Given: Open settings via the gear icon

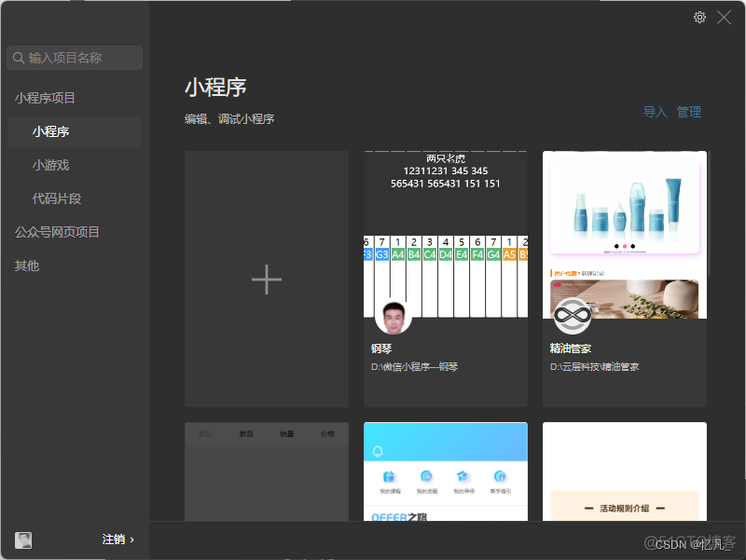Looking at the screenshot, I should 699,17.
